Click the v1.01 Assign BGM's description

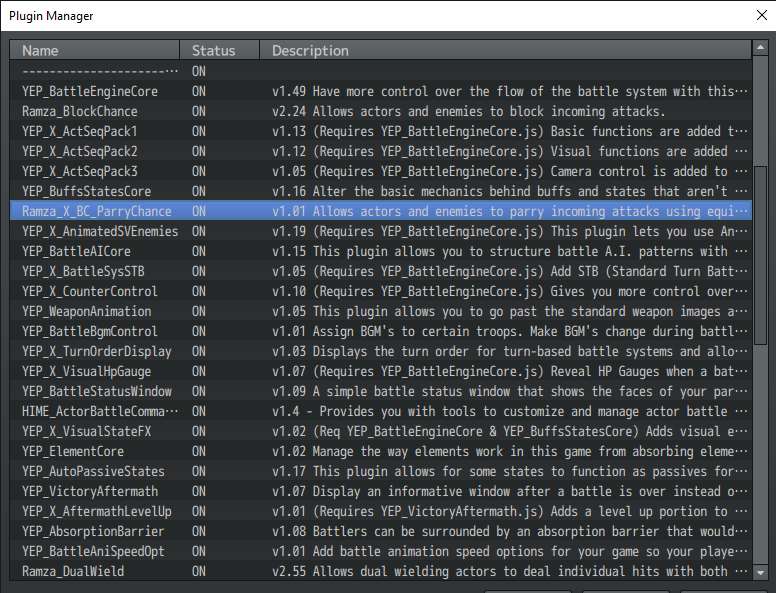510,331
